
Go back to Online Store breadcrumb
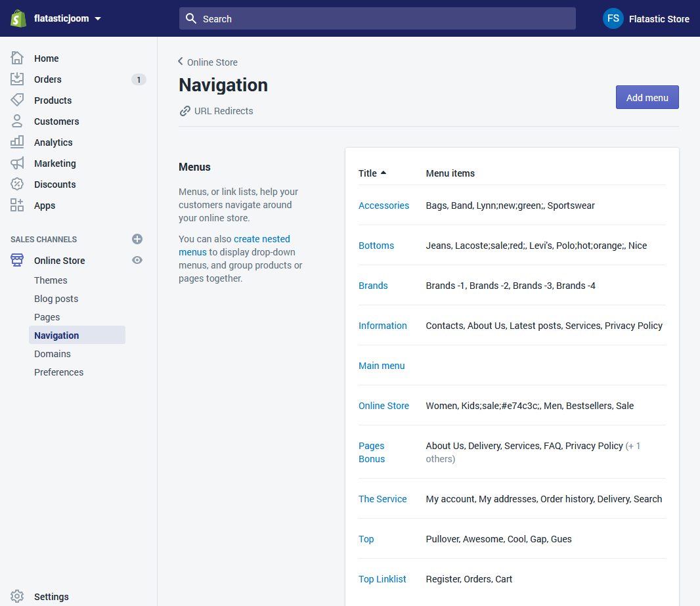pos(208,62)
